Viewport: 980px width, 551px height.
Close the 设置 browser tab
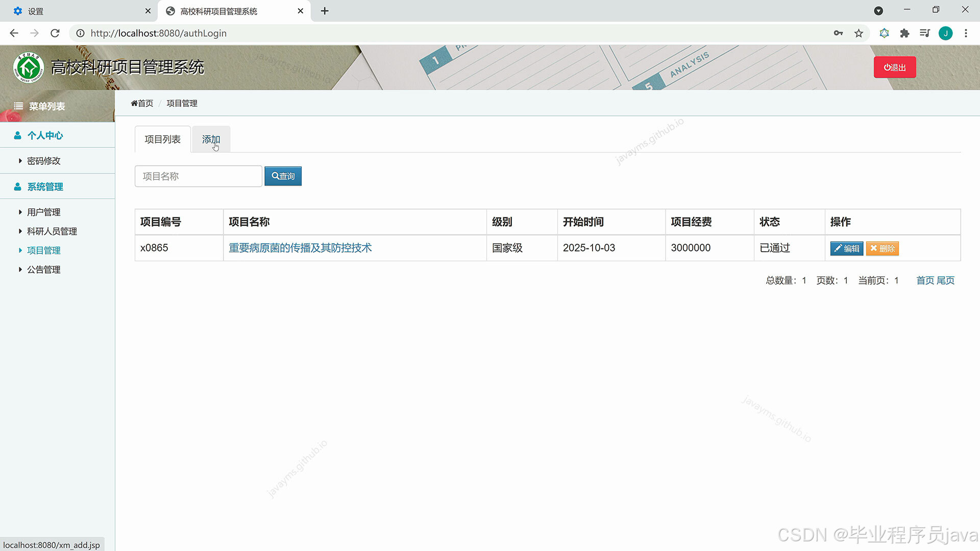148,11
